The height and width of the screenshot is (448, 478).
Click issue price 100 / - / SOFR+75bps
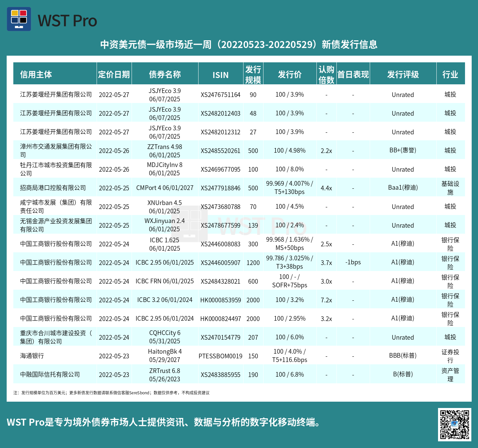289,281
